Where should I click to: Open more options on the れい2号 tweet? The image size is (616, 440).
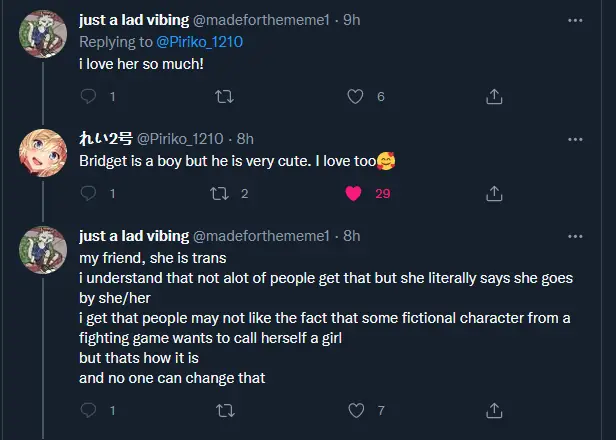[x=575, y=138]
